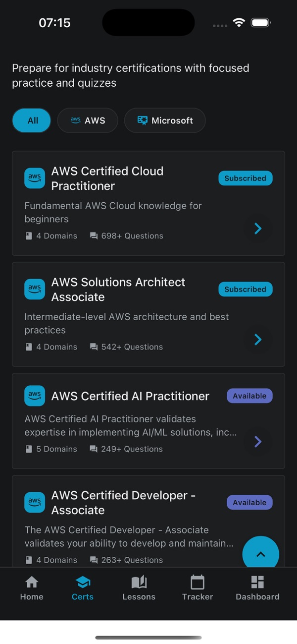Tap the Lessons book icon

(139, 582)
